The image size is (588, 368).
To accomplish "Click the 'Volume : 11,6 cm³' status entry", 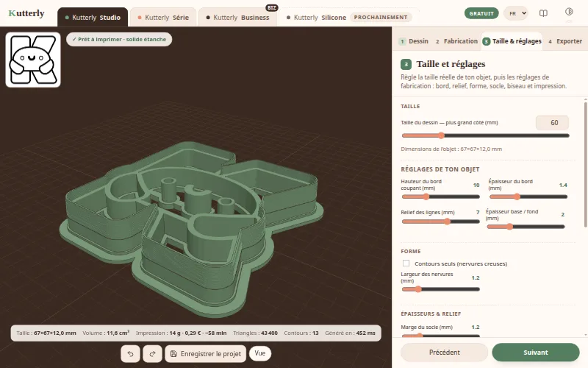I will pos(106,333).
